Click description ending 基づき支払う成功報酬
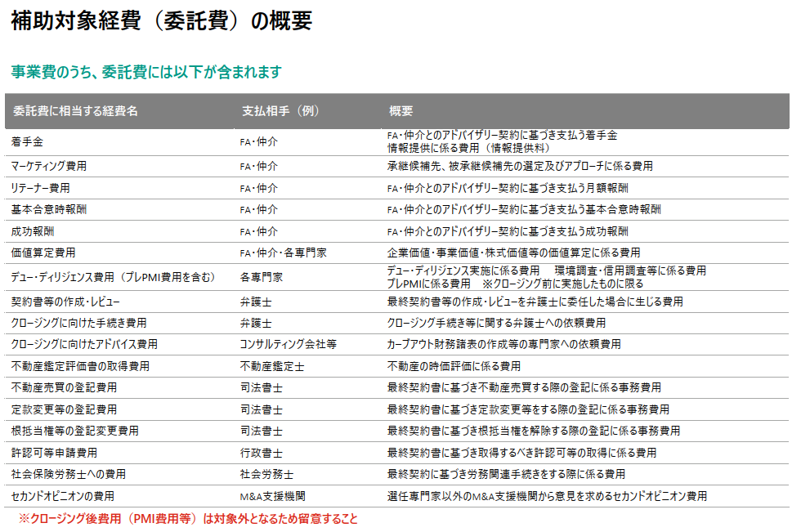Viewport: 801px width, 532px height. click(508, 232)
